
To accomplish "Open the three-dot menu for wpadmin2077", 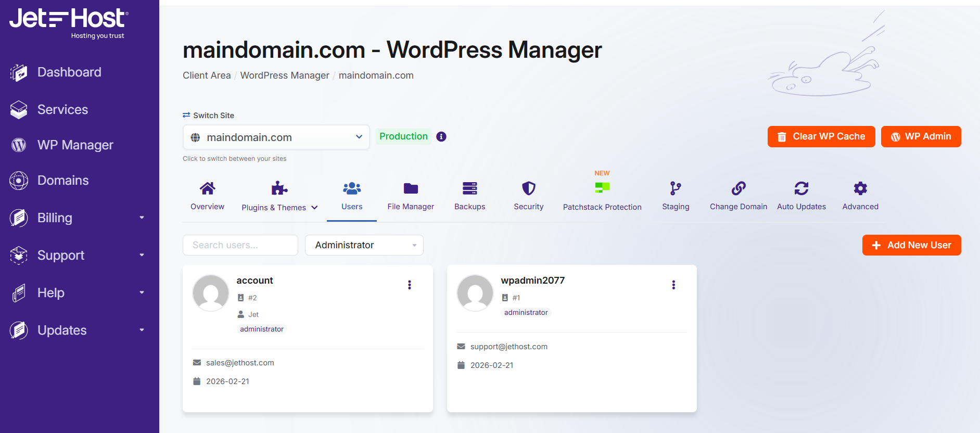I will click(673, 285).
